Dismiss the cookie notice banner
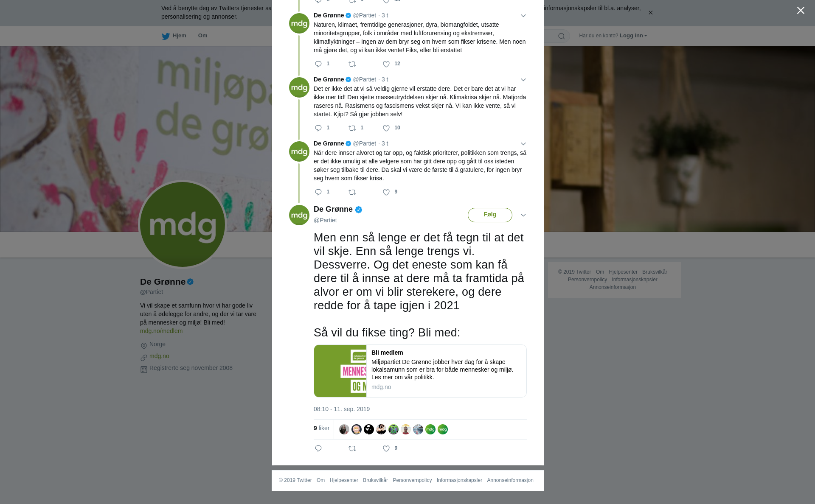 [650, 13]
